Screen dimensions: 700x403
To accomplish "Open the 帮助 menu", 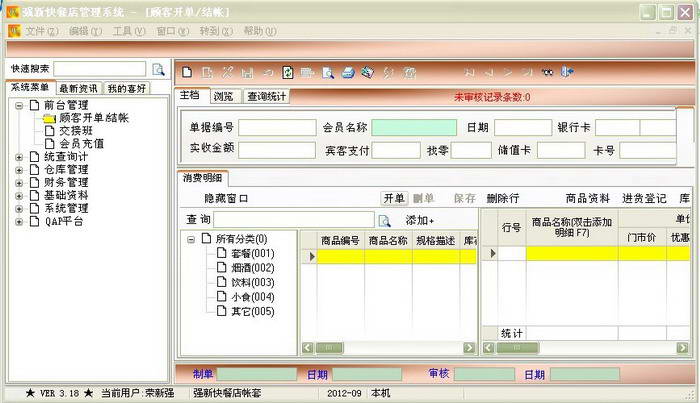I will point(260,31).
